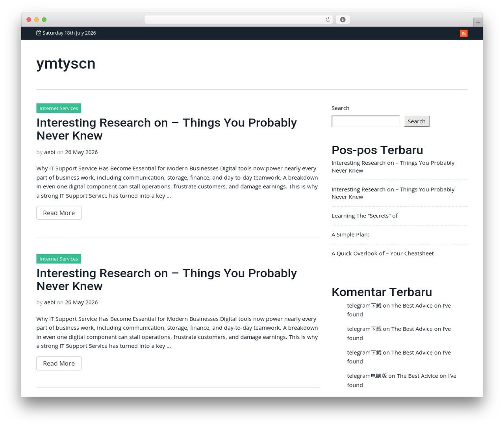This screenshot has width=504, height=427.
Task: Open author aebi on the first post
Action: pos(50,152)
